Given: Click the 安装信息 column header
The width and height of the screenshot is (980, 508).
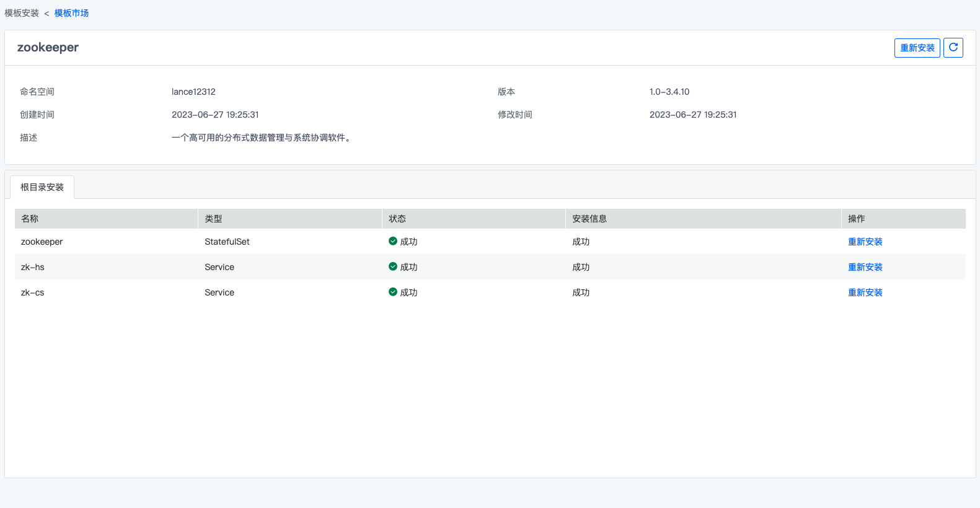Looking at the screenshot, I should tap(704, 219).
